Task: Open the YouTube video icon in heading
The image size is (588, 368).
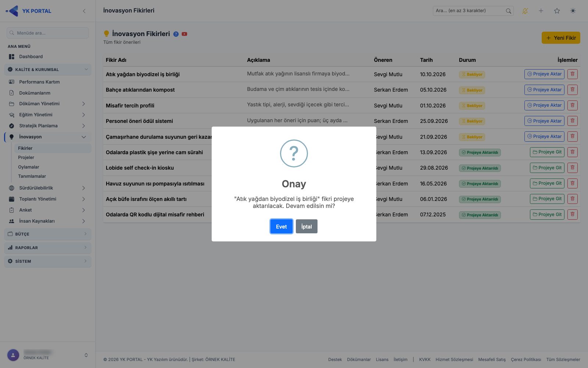Action: (x=184, y=34)
